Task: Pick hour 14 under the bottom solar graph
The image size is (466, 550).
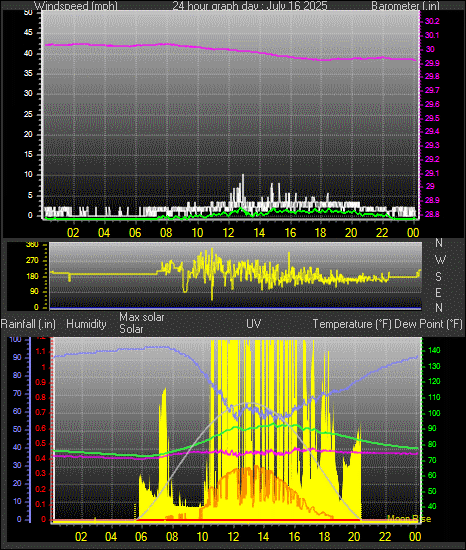Action: pos(263,537)
